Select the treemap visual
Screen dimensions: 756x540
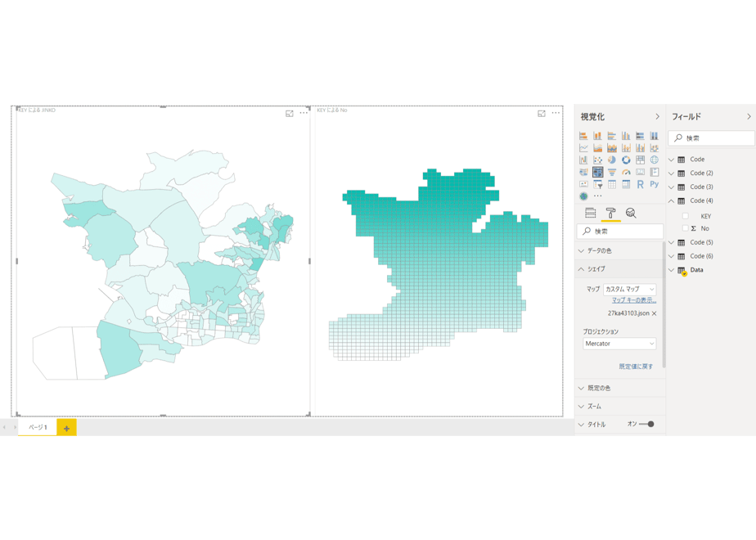point(641,160)
